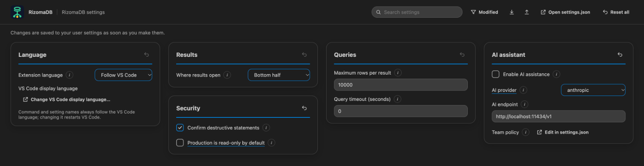Image resolution: width=644 pixels, height=166 pixels.
Task: Show info for Production is read-only
Action: pyautogui.click(x=271, y=143)
